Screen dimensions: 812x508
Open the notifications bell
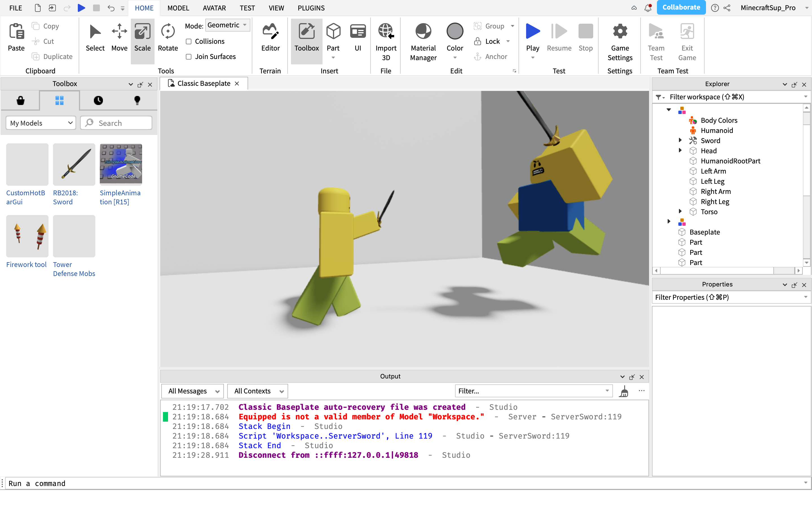pos(648,8)
